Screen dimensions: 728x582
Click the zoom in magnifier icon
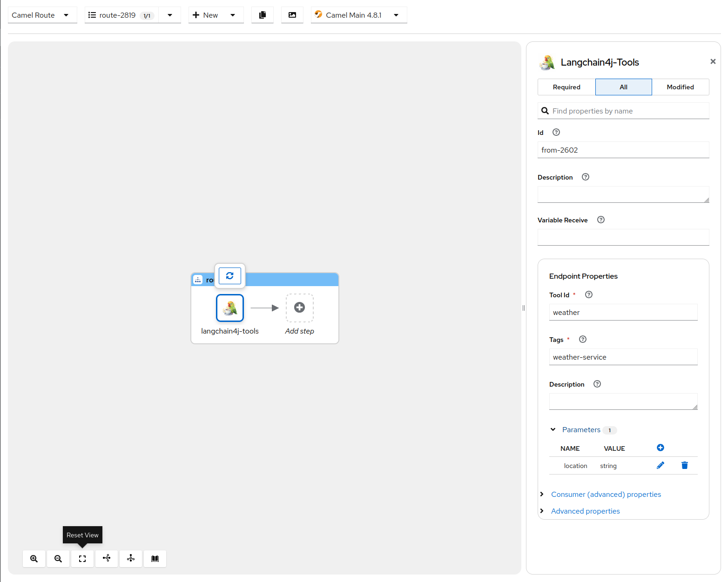[x=34, y=559]
